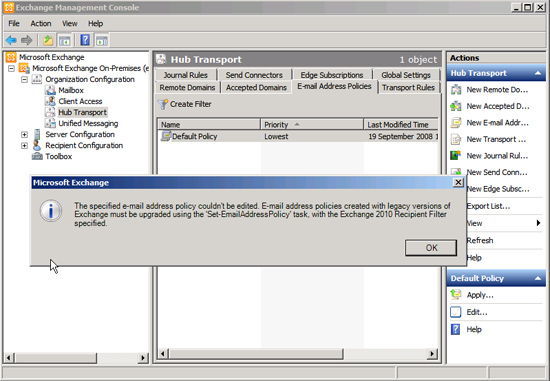Select Microsoft Exchange On-Premises node
Viewport: 550px width, 381px height.
point(90,68)
